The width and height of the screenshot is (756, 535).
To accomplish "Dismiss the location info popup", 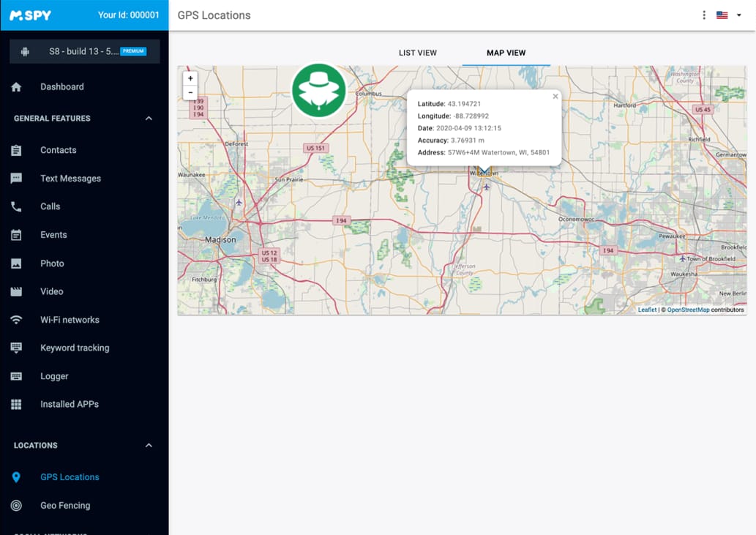I will [555, 96].
